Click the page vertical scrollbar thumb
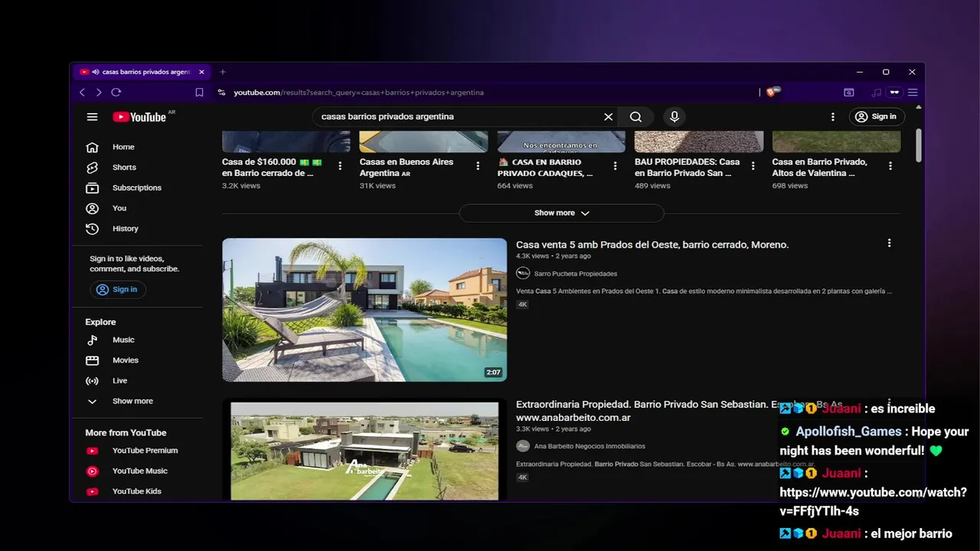Viewport: 980px width, 551px height. click(919, 145)
